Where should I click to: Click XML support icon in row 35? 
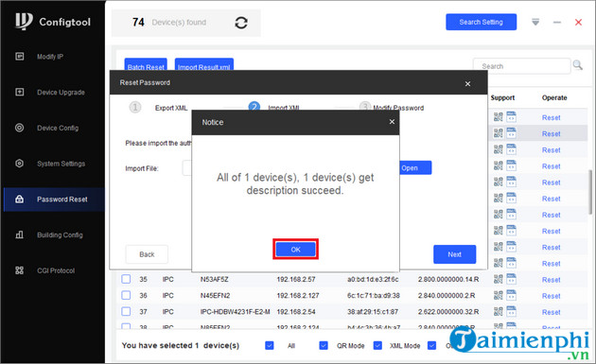coord(511,279)
